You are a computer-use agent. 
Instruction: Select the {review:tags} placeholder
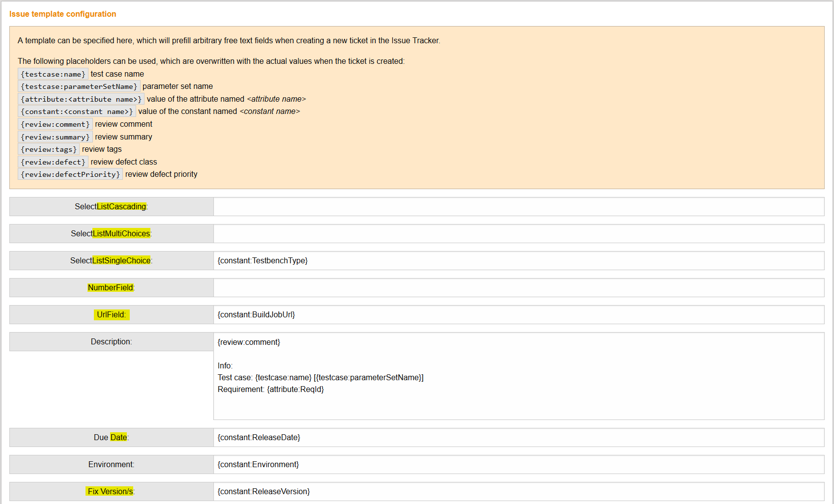[x=49, y=149]
